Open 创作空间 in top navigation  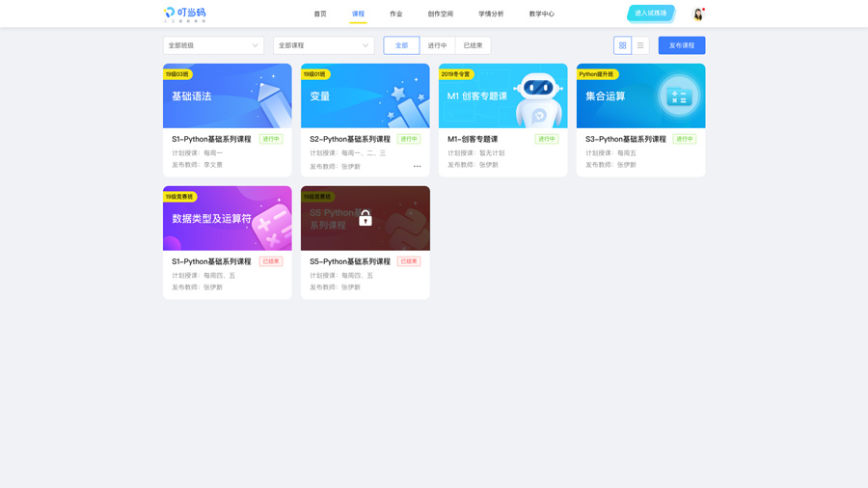pyautogui.click(x=440, y=14)
